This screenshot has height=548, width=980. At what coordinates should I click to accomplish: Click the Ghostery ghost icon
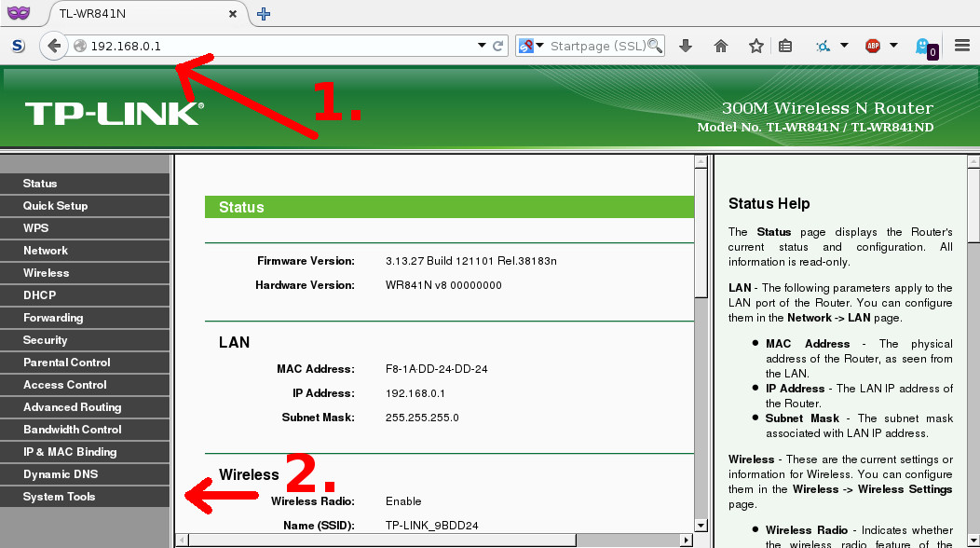pos(924,47)
